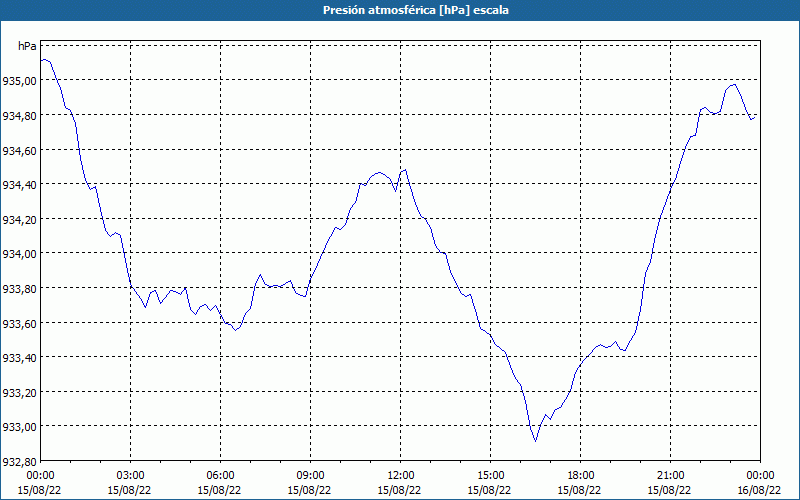The image size is (800, 500).
Task: Click the 15:00 time axis label
Action: [x=491, y=475]
